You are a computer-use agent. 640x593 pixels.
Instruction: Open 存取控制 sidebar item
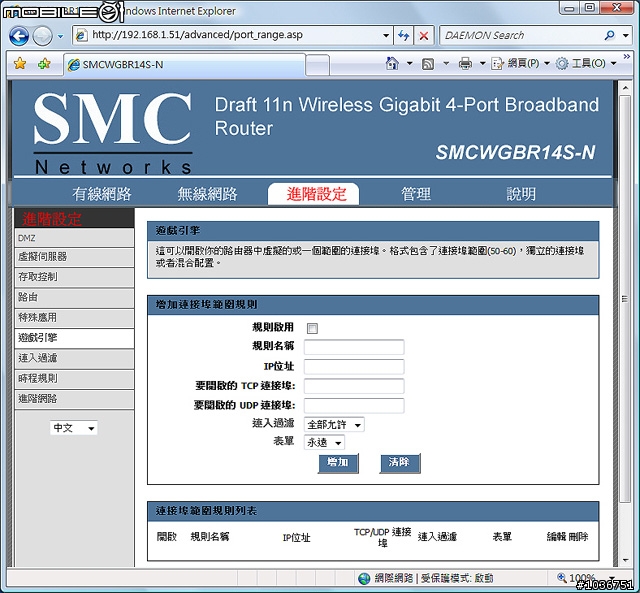(x=74, y=278)
